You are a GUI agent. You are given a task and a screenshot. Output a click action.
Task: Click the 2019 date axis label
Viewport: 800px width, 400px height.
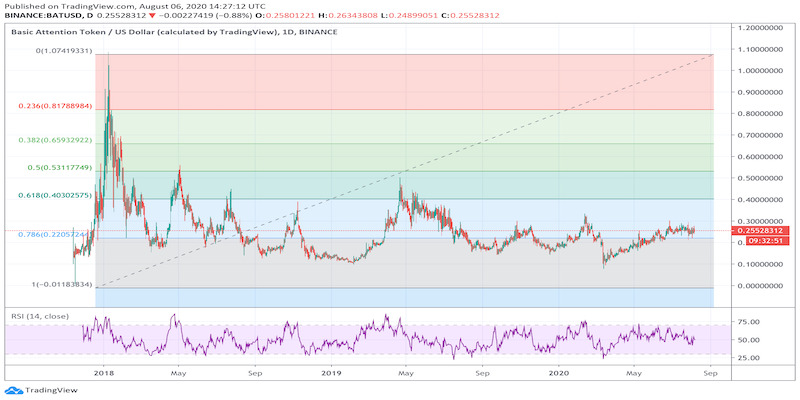click(x=332, y=373)
